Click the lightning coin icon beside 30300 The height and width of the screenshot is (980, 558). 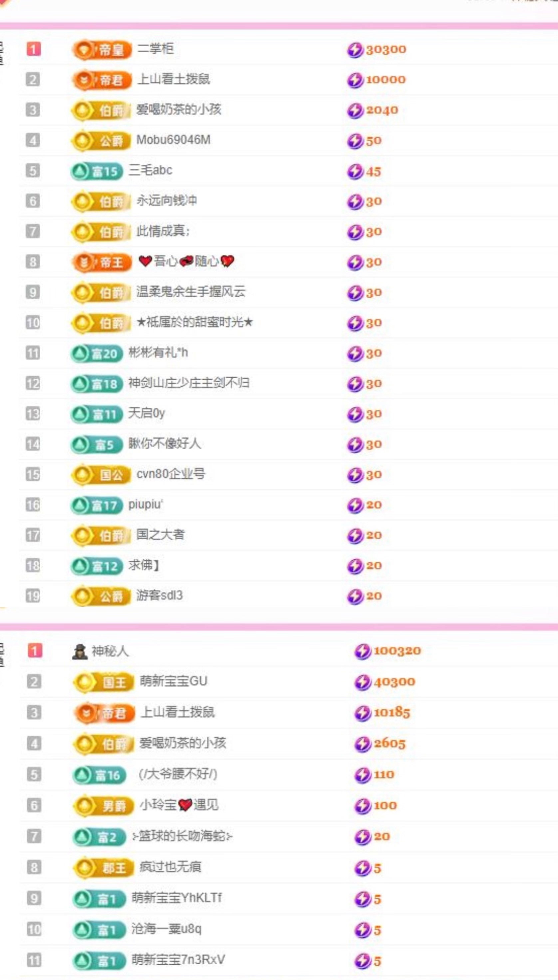(x=355, y=50)
